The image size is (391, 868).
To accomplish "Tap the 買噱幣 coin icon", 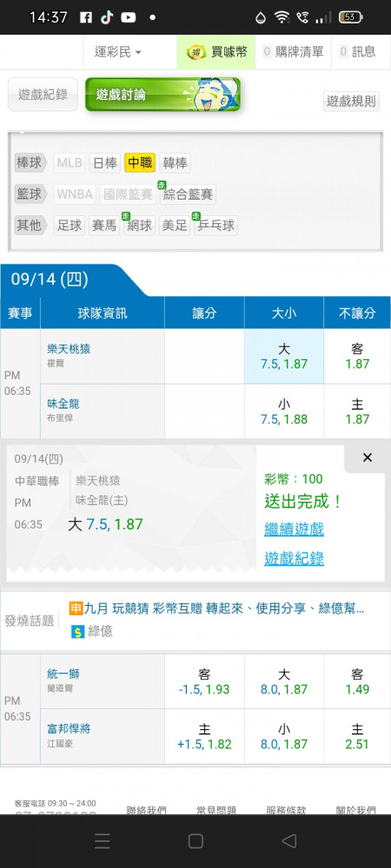I will [x=195, y=52].
